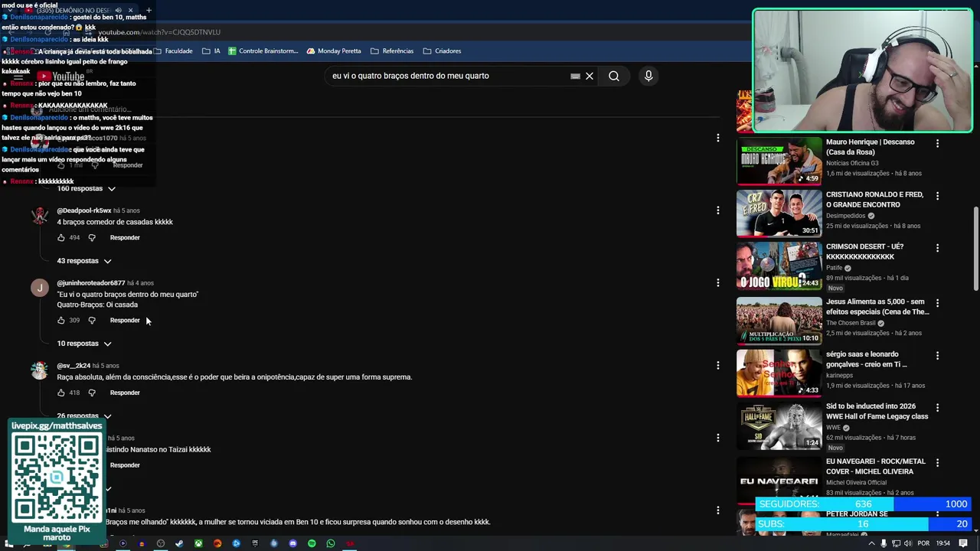Reply to juninhoroteador6877's comment
Image resolution: width=980 pixels, height=551 pixels.
pos(125,320)
